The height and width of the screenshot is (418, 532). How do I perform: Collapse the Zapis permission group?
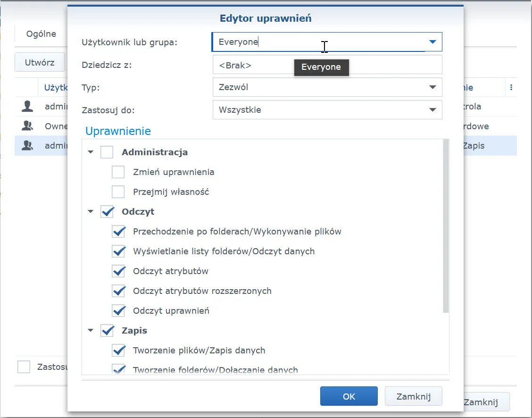[91, 331]
